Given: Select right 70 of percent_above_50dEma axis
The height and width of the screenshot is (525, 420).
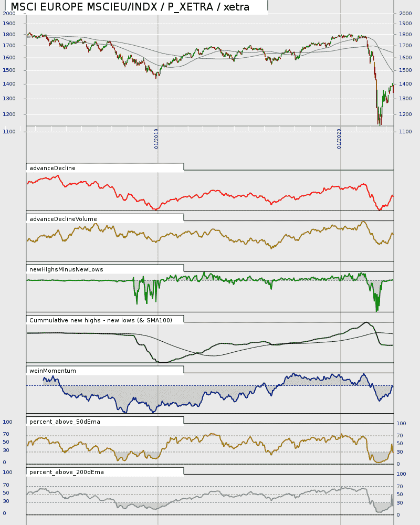Looking at the screenshot, I should [x=400, y=436].
